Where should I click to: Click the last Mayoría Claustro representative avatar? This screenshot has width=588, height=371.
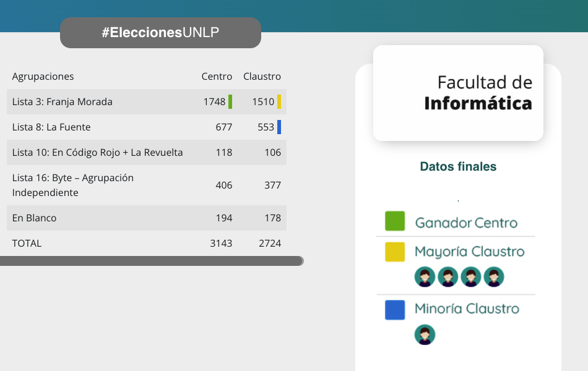coord(494,276)
